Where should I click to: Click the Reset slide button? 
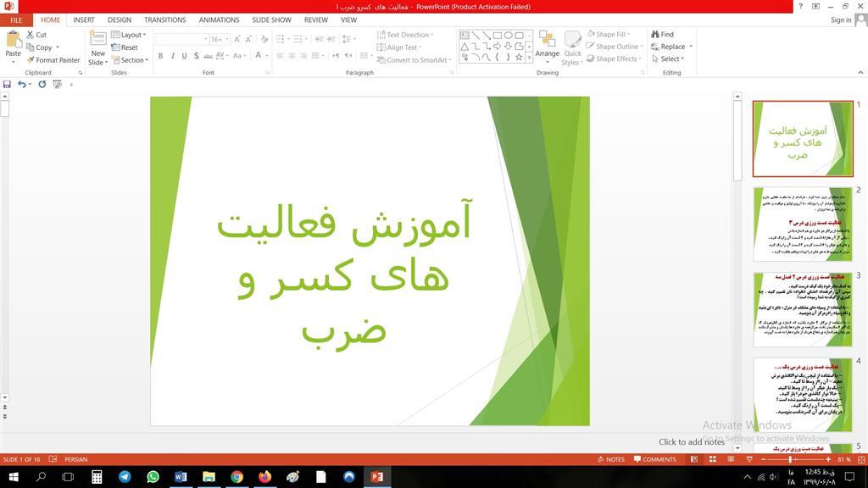point(125,47)
